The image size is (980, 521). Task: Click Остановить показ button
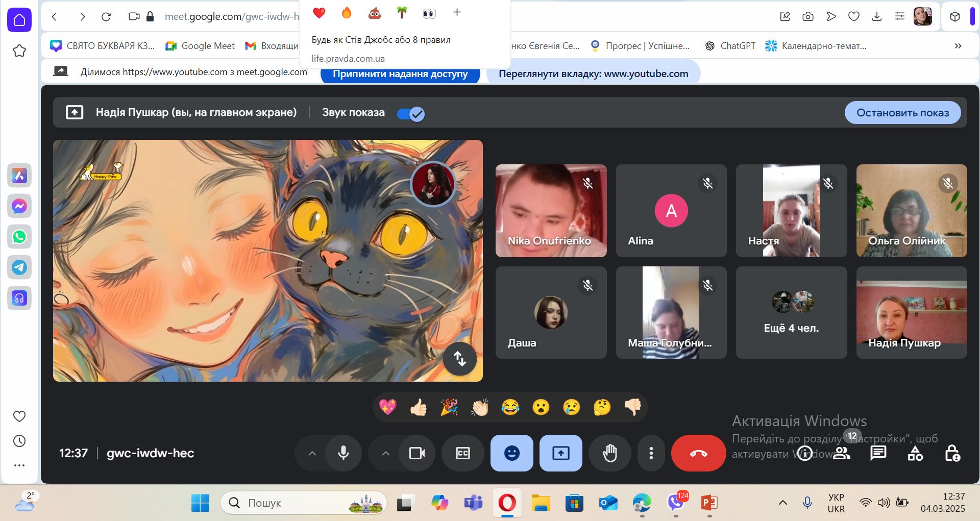click(x=903, y=113)
